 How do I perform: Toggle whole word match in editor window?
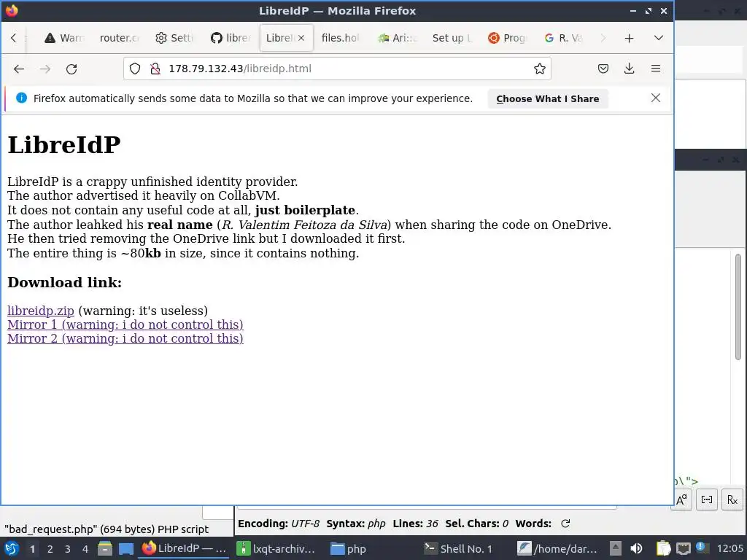pyautogui.click(x=707, y=499)
